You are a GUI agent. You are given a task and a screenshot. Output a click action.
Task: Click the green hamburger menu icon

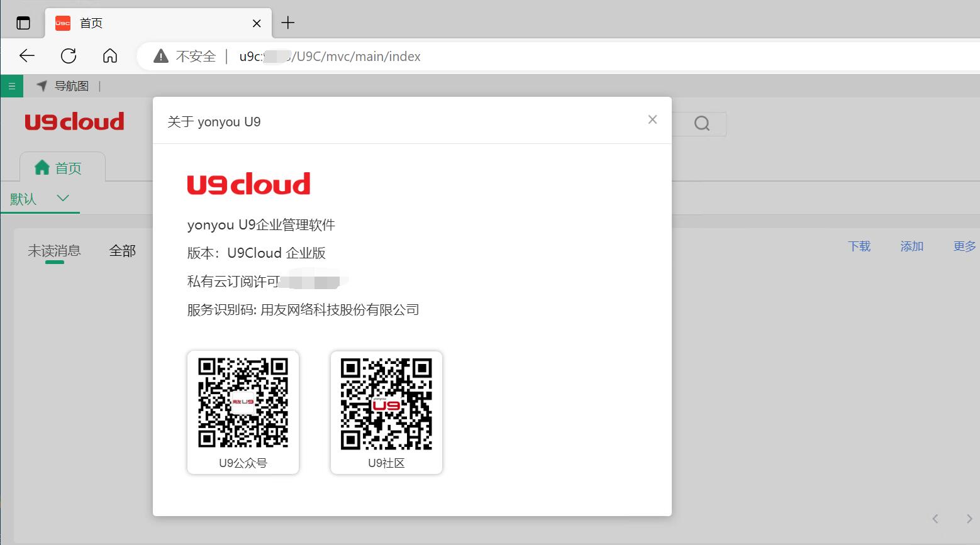tap(11, 86)
